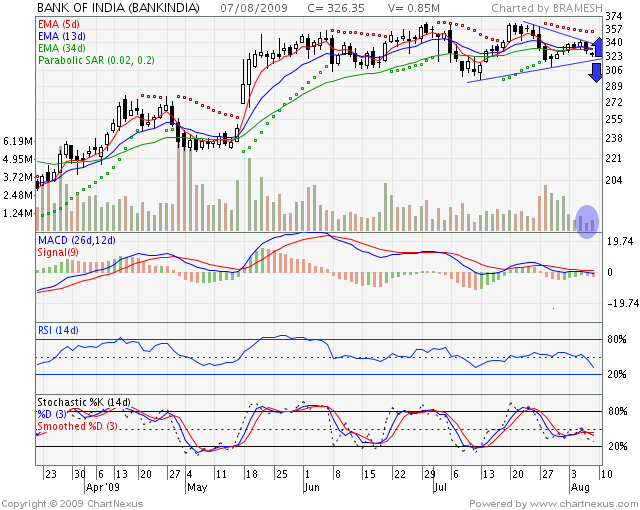Click the 18 date tick label
Screen dimensions: 640x510
tap(252, 474)
